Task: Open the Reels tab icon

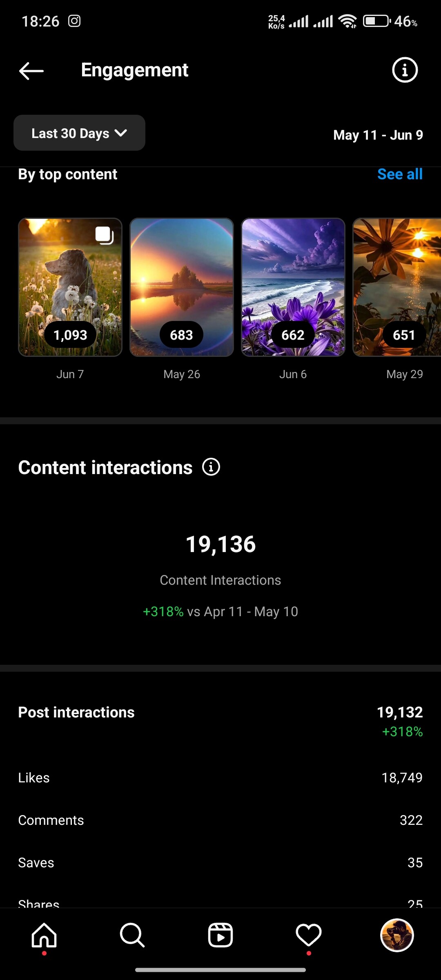Action: click(220, 935)
